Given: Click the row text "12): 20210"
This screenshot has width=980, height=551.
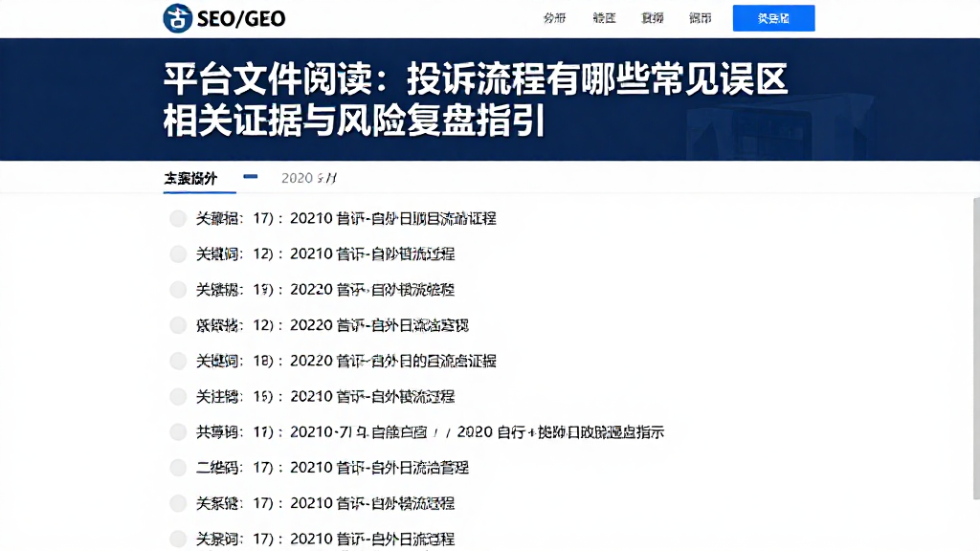Looking at the screenshot, I should [325, 254].
